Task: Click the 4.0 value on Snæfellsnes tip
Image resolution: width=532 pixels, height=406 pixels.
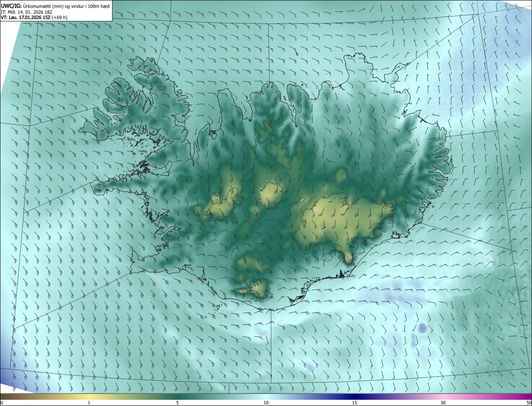Action: point(99,188)
